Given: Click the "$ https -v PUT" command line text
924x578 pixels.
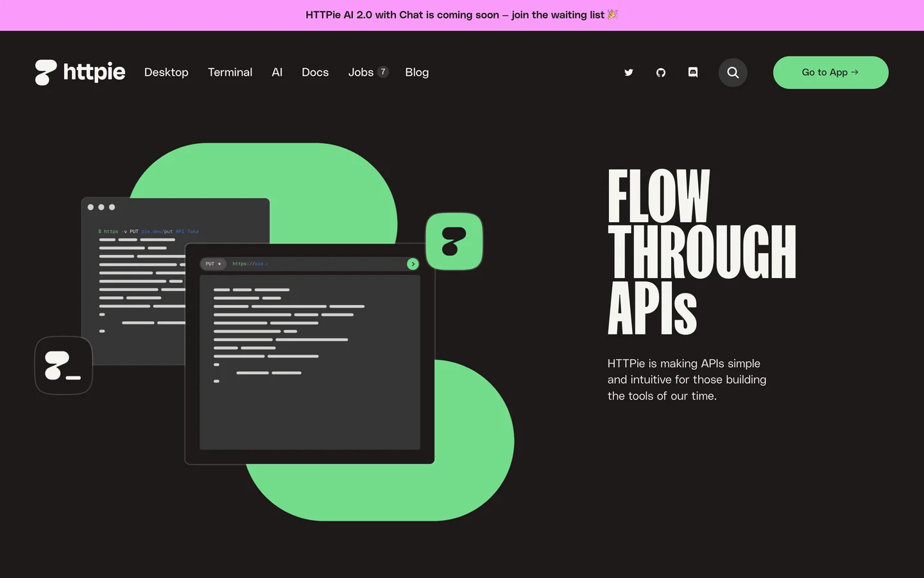Looking at the screenshot, I should (148, 231).
